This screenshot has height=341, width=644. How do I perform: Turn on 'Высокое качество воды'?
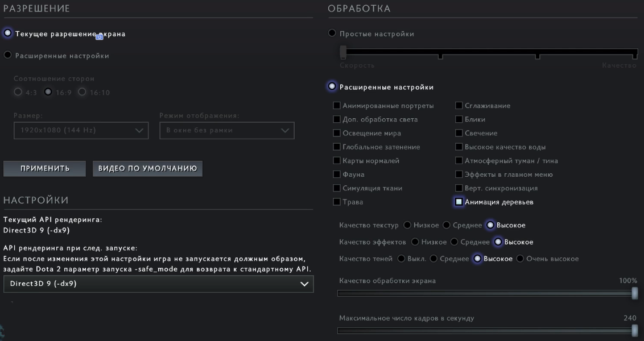pos(459,147)
